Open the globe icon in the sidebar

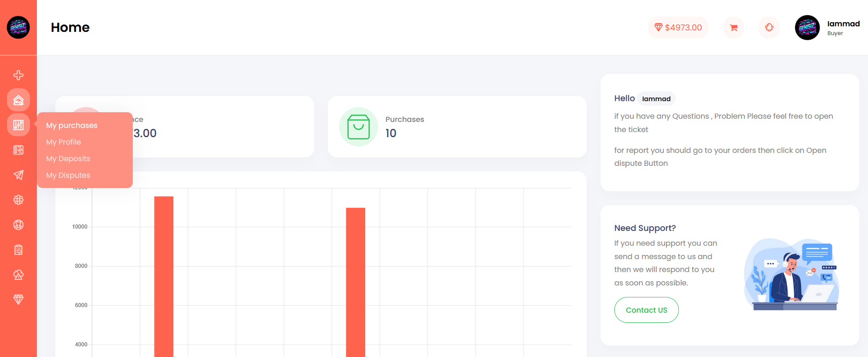point(18,200)
